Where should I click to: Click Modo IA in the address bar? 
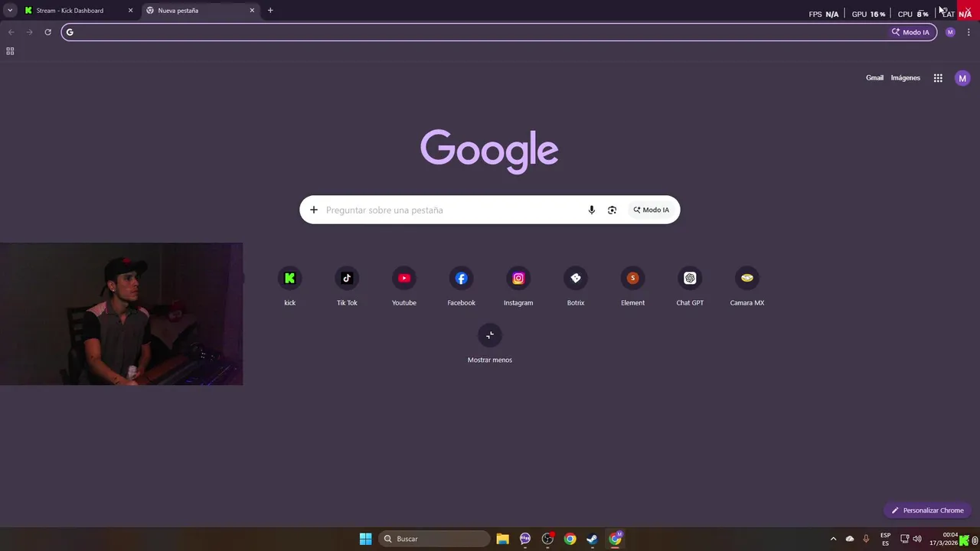pyautogui.click(x=910, y=32)
